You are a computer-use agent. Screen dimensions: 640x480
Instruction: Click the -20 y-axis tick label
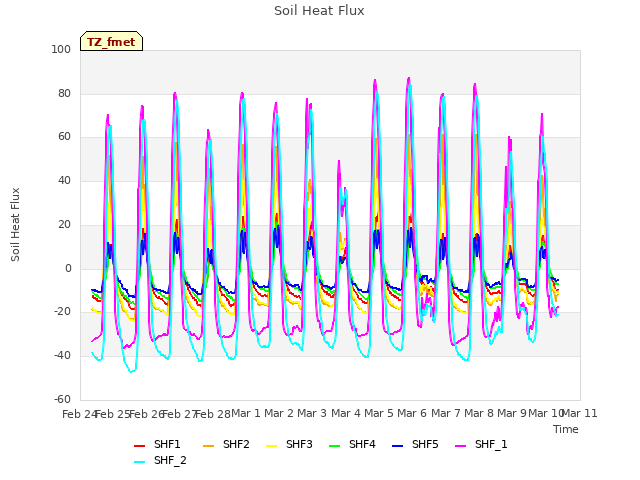62,312
